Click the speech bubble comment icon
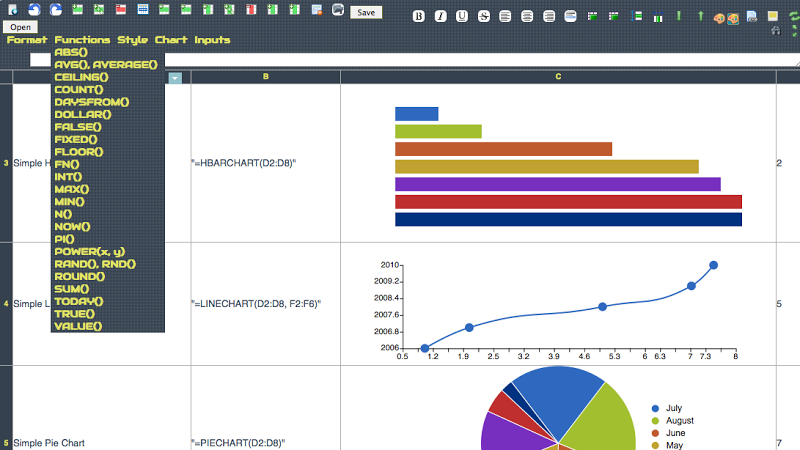The height and width of the screenshot is (450, 800). point(338,9)
